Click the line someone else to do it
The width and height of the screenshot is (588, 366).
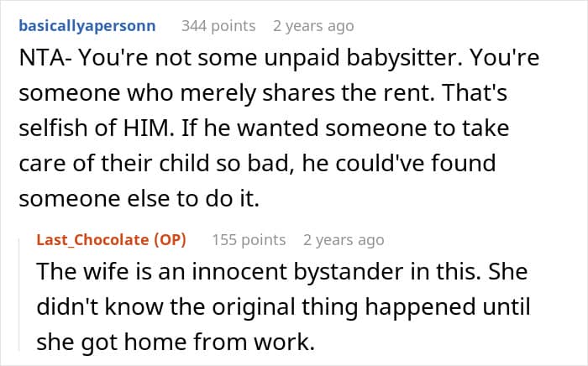(139, 198)
